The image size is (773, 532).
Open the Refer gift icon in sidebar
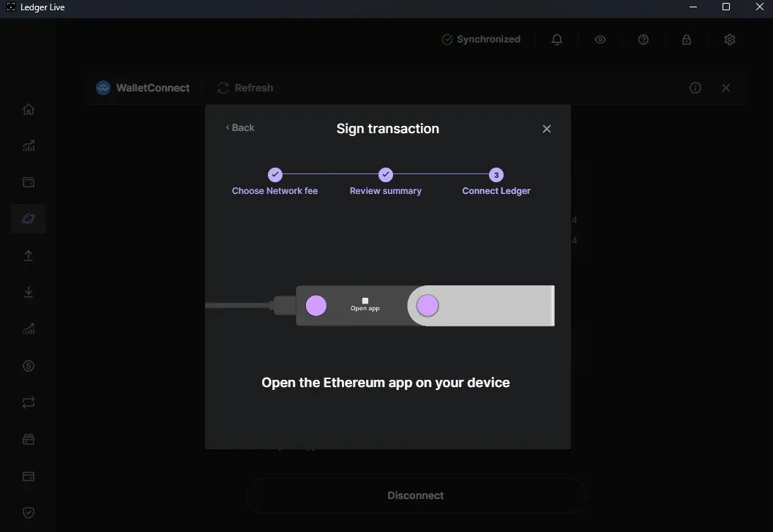[x=29, y=439]
